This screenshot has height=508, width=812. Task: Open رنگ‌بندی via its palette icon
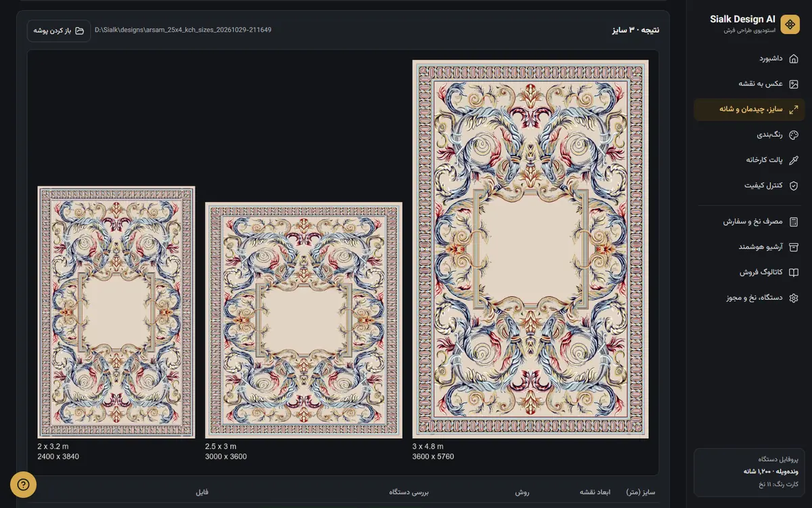tap(794, 135)
